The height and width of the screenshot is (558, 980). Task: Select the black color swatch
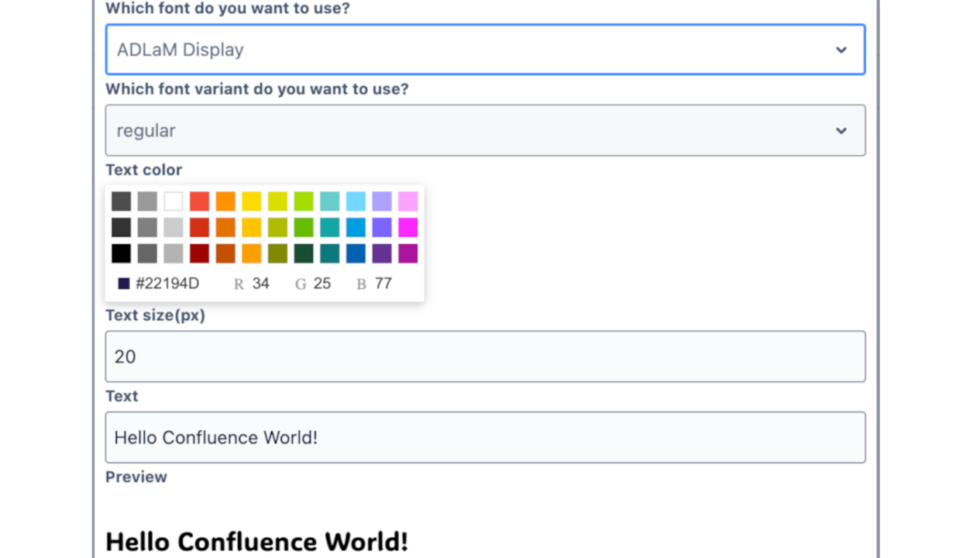tap(121, 253)
